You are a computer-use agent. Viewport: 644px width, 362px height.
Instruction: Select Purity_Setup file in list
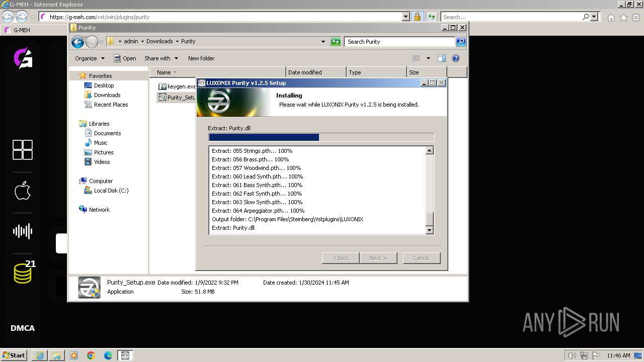pyautogui.click(x=177, y=98)
